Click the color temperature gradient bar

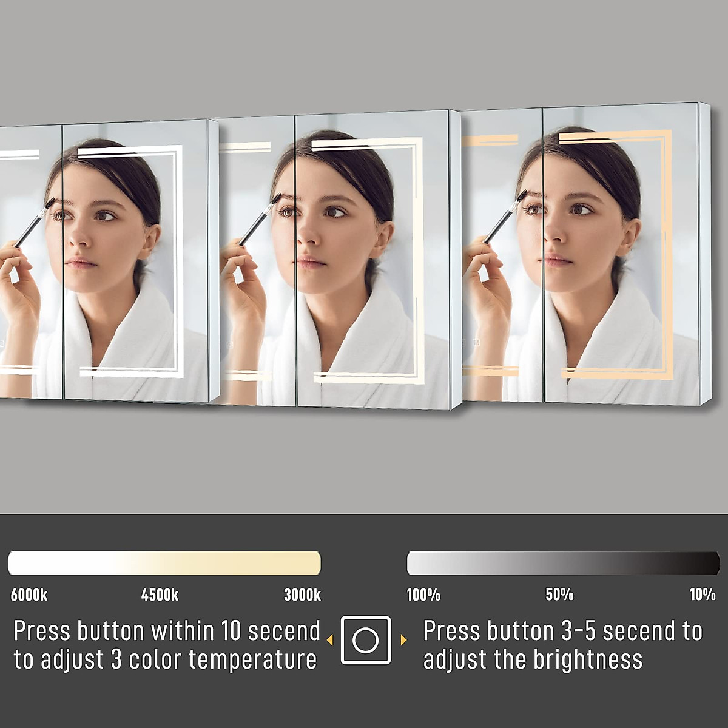click(x=164, y=563)
